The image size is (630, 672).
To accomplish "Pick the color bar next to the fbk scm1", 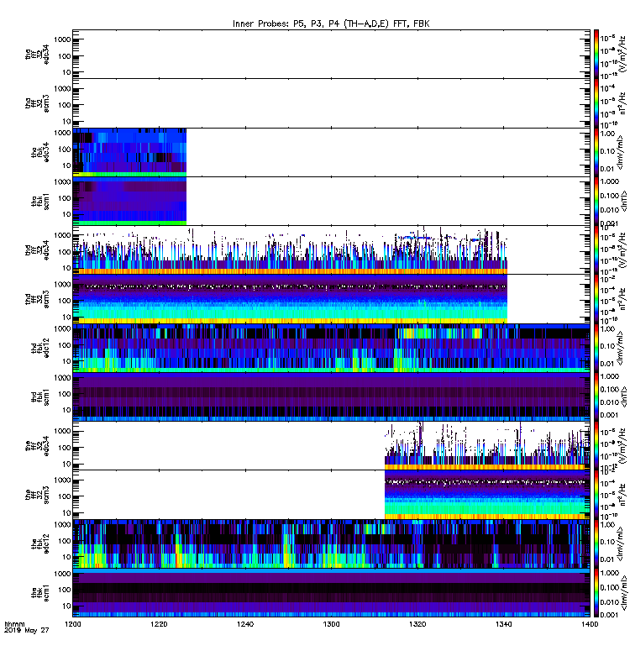I will point(596,593).
